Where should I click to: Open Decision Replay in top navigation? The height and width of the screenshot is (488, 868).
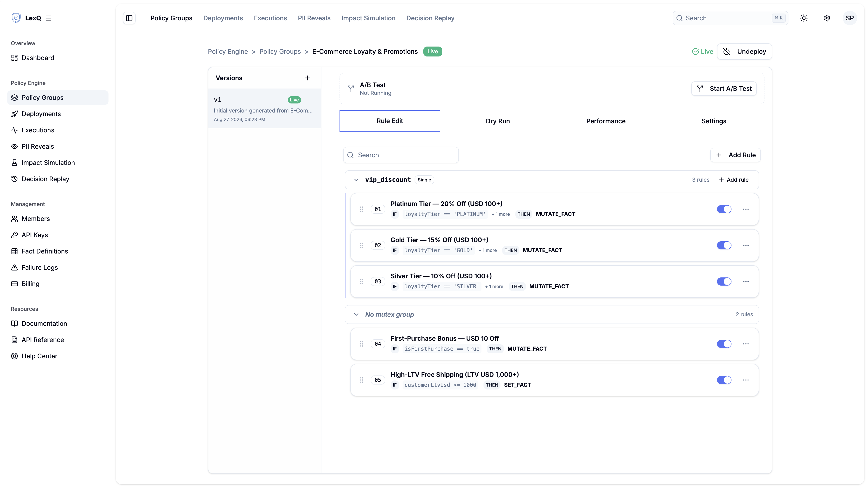pos(430,18)
